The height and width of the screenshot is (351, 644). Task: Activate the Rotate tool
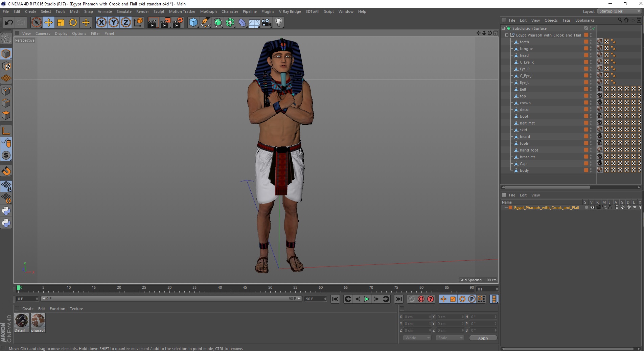pyautogui.click(x=73, y=23)
